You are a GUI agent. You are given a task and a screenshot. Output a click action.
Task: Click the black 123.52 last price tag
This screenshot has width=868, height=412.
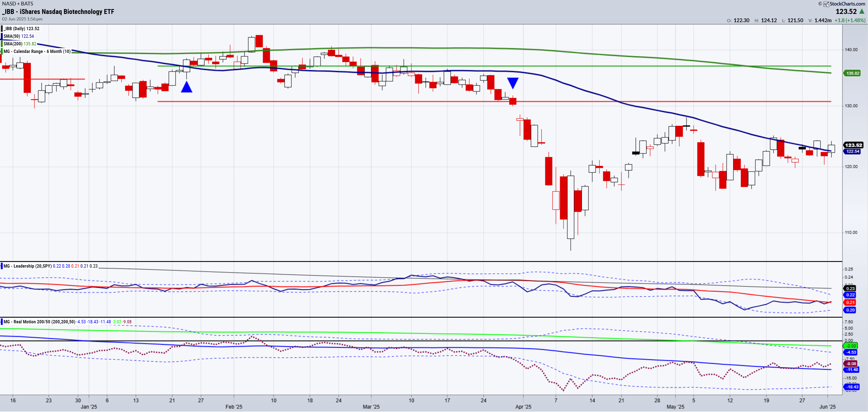pyautogui.click(x=853, y=145)
